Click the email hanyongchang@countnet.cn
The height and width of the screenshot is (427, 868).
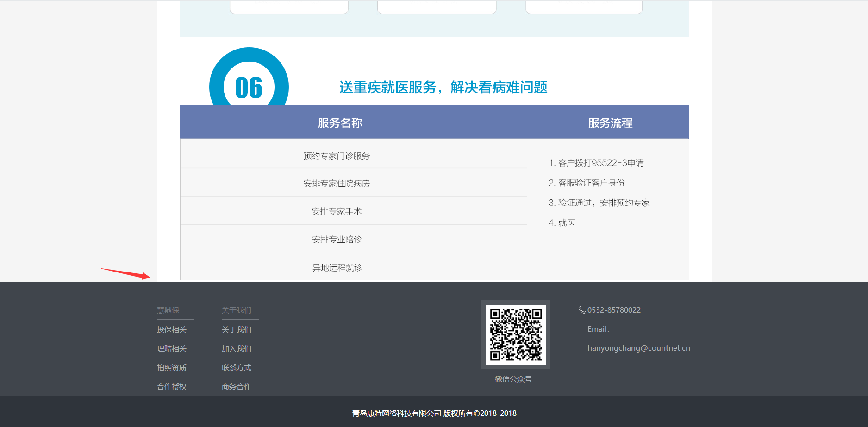[638, 348]
